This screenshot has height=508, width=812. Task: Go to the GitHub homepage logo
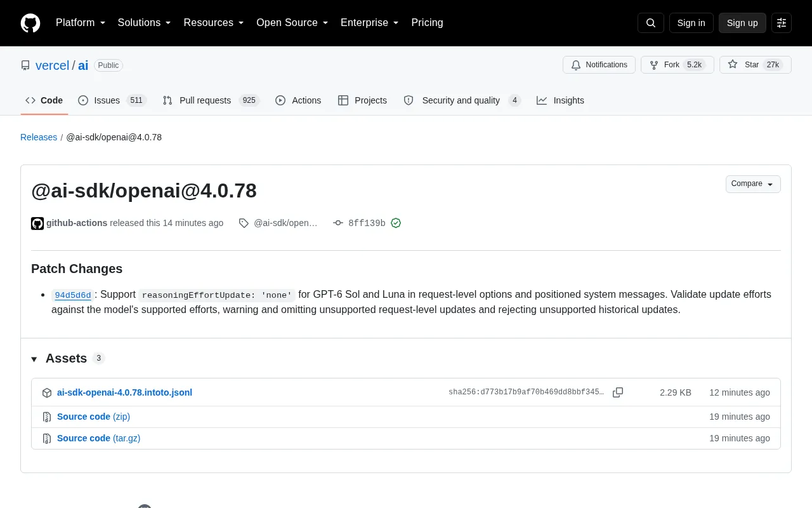(x=30, y=23)
